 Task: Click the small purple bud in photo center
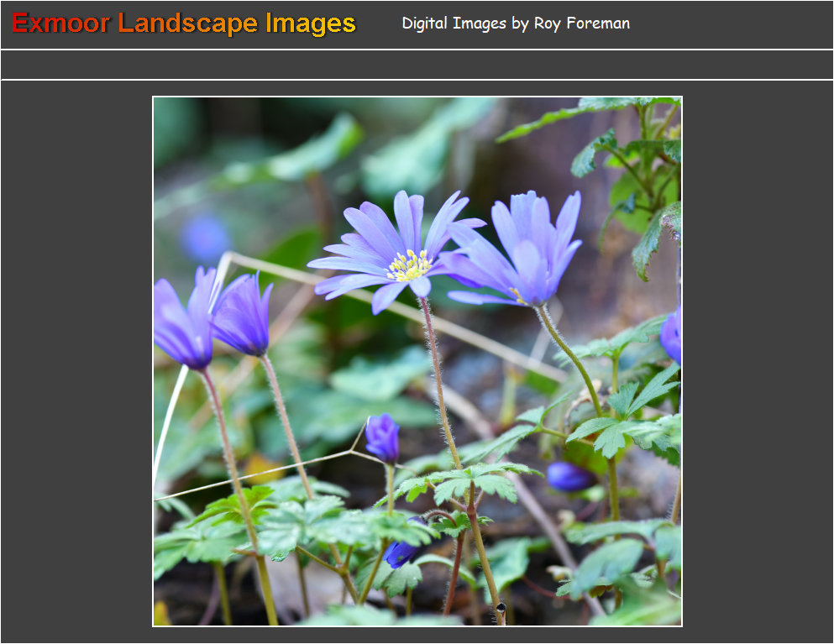click(382, 437)
